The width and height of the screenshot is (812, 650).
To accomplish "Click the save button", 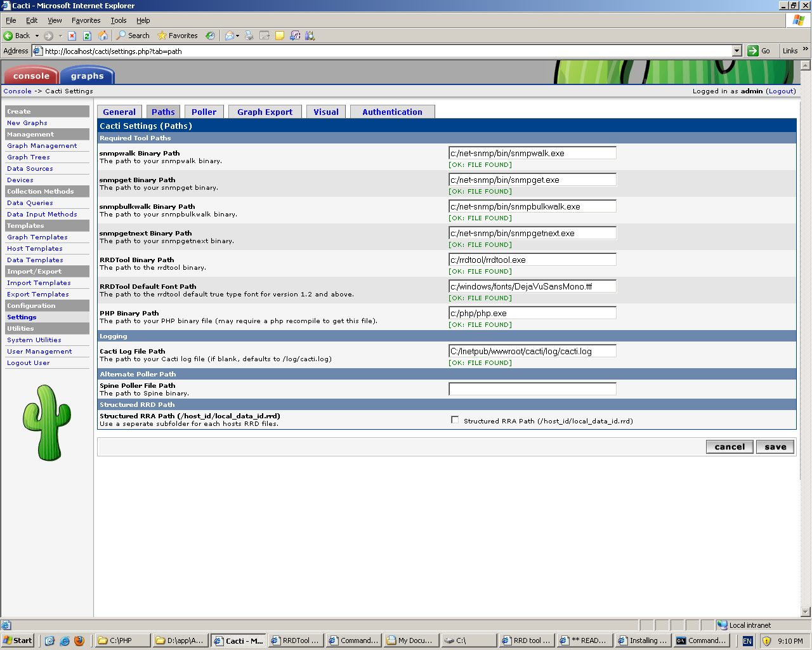I will pyautogui.click(x=775, y=447).
